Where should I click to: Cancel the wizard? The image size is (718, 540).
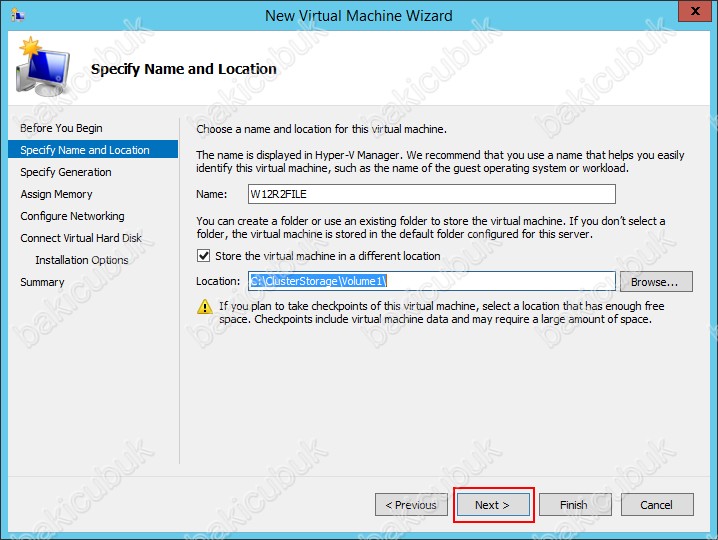coord(657,505)
